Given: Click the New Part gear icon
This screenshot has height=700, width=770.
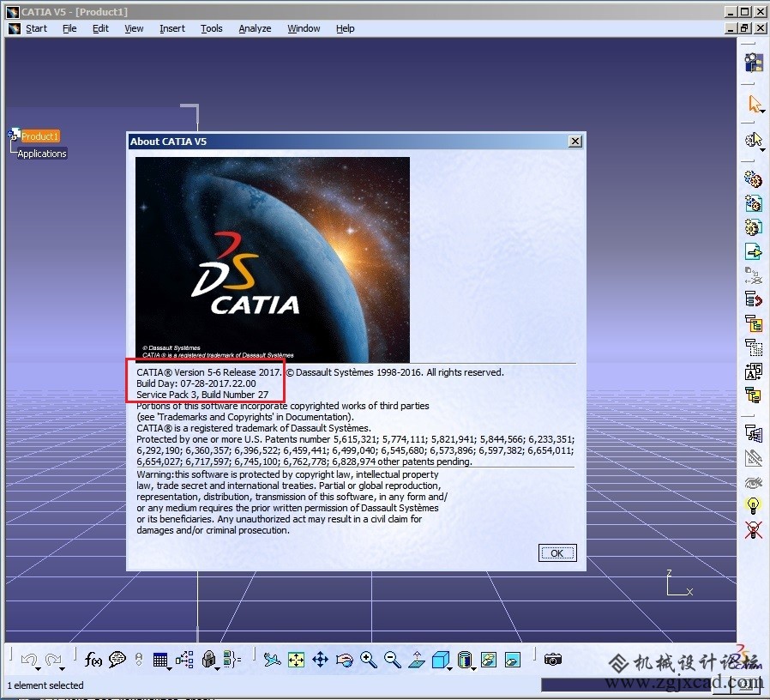Looking at the screenshot, I should (x=754, y=227).
